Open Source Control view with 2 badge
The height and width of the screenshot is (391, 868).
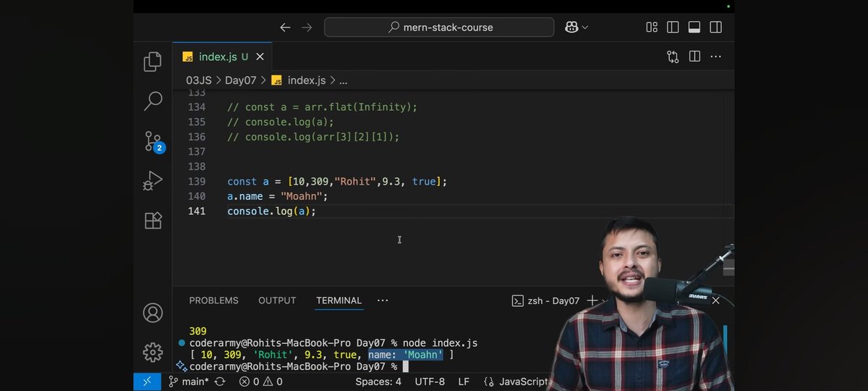tap(153, 141)
